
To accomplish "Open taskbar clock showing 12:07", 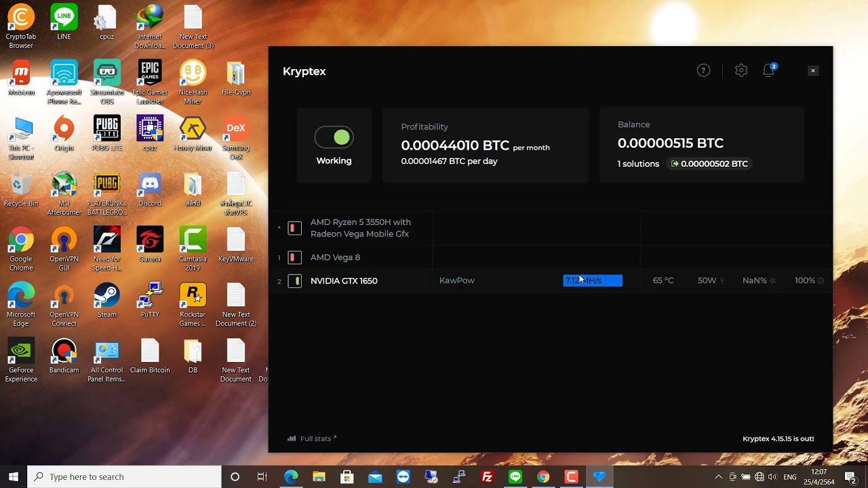I will [x=819, y=476].
